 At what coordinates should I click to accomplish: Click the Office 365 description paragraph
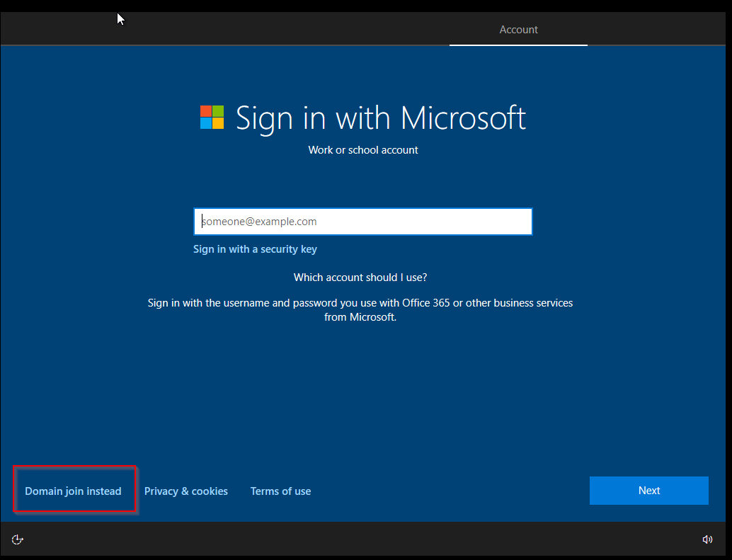360,310
